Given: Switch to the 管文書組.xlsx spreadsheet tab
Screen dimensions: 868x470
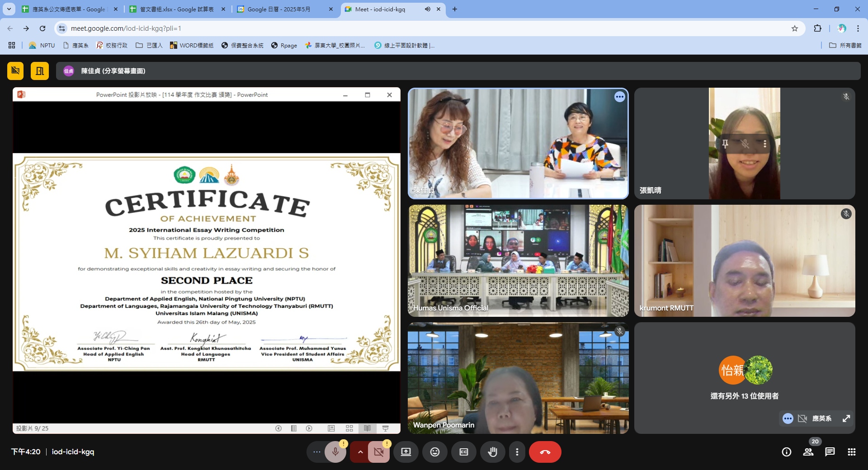Looking at the screenshot, I should 176,9.
